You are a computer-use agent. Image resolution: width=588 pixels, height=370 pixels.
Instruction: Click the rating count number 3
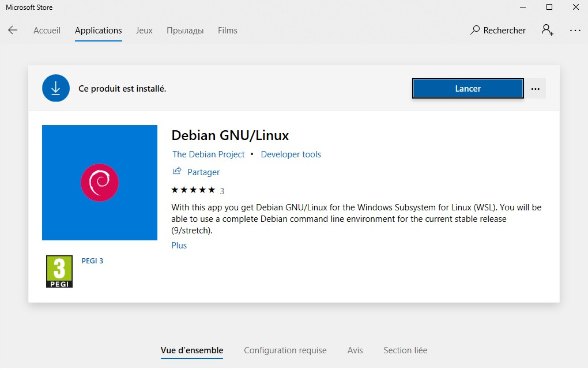click(x=222, y=191)
